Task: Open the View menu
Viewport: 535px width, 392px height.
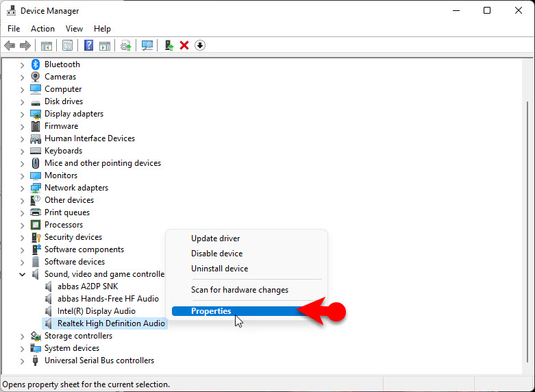Action: point(74,29)
